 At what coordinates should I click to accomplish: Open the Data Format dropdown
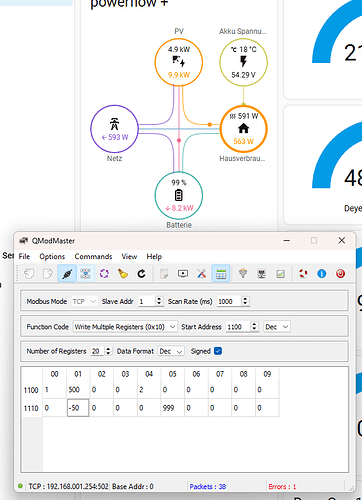click(x=171, y=351)
